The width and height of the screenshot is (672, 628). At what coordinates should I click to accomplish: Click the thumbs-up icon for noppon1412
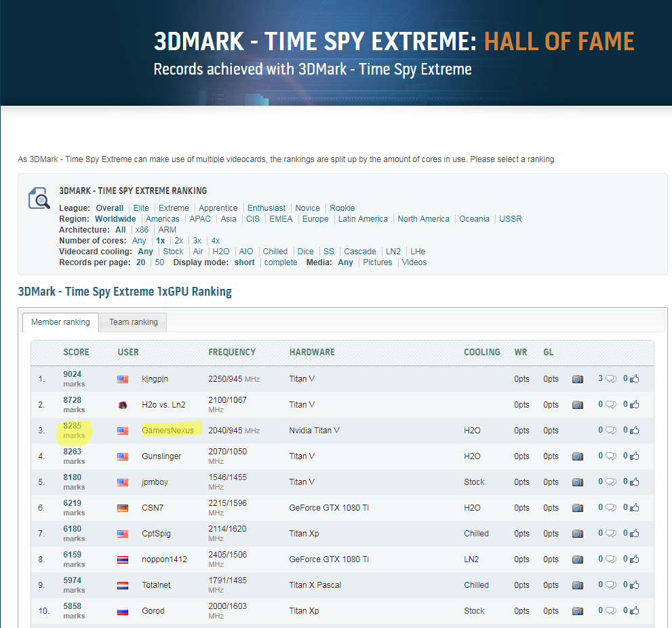point(635,560)
